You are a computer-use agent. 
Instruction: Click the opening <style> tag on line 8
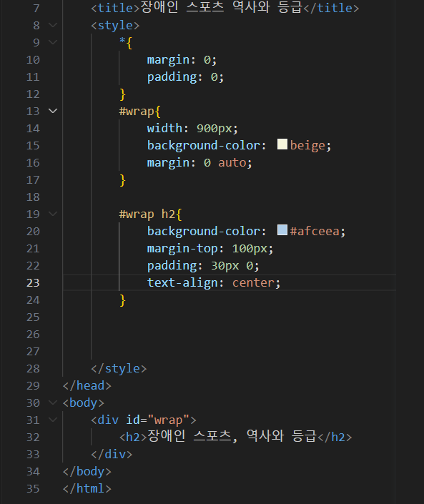click(x=115, y=26)
